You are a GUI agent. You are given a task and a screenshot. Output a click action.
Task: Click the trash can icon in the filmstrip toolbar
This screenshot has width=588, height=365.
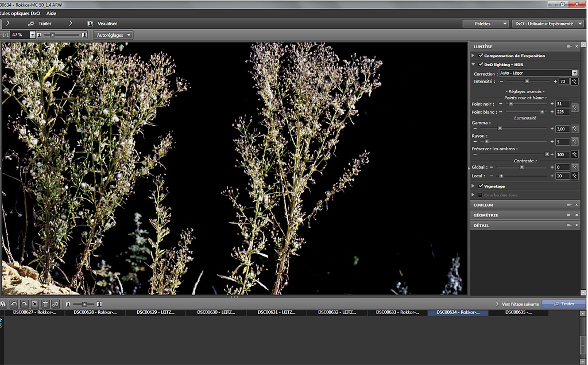[x=45, y=304]
